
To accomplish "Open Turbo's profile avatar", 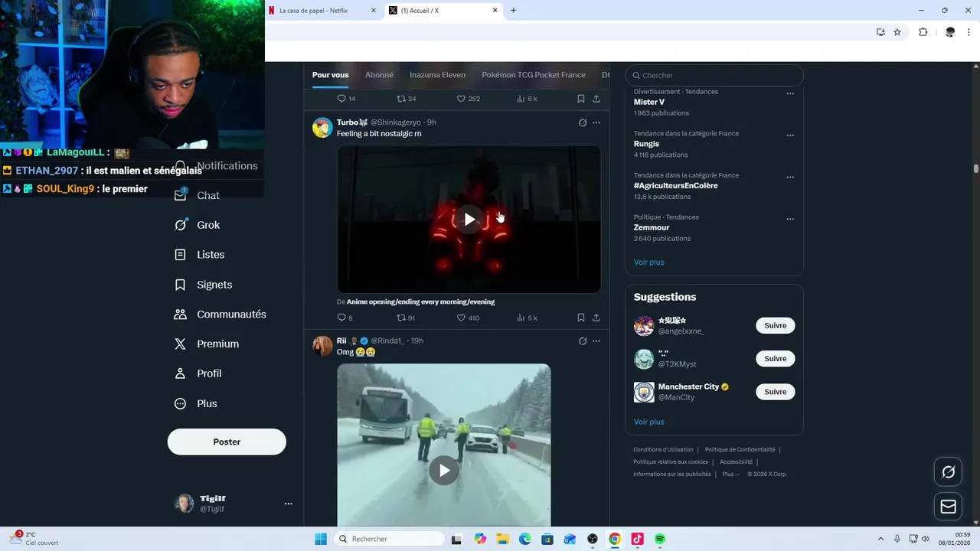I will [x=322, y=127].
